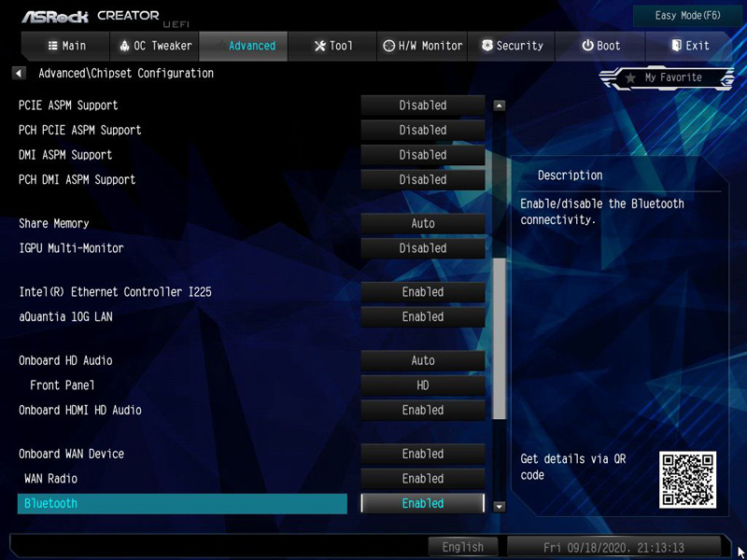
Task: Toggle Onboard HDMI HD Audio setting
Action: pos(423,410)
